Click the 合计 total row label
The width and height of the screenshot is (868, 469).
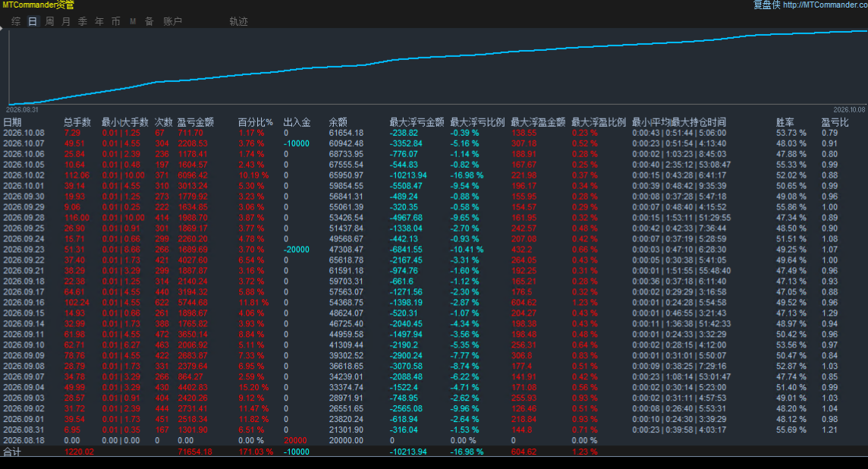tap(12, 452)
